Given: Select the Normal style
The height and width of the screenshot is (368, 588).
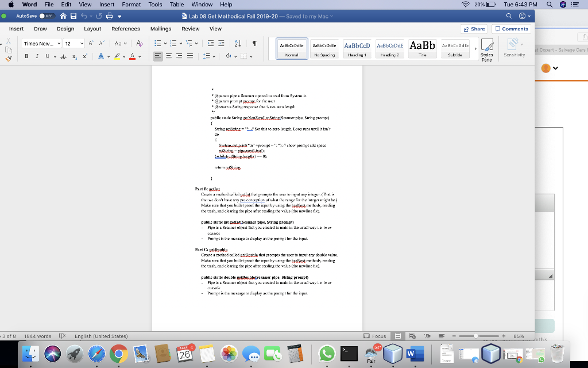Looking at the screenshot, I should (292, 48).
